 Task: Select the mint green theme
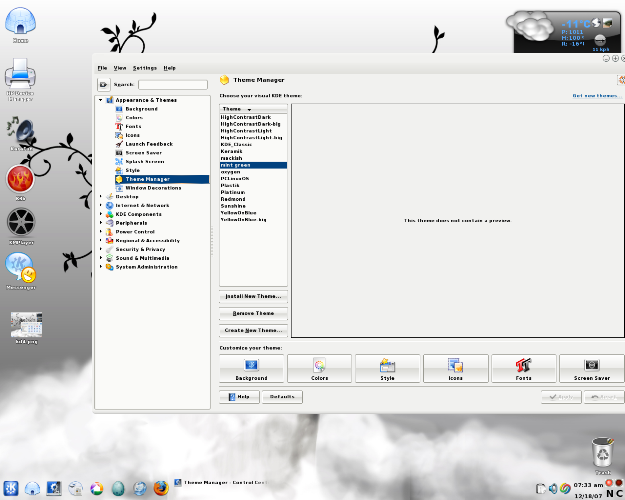click(253, 165)
